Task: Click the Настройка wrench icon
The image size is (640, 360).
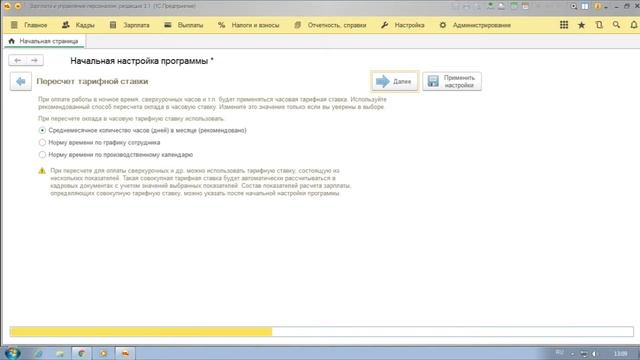Action: coord(384,25)
